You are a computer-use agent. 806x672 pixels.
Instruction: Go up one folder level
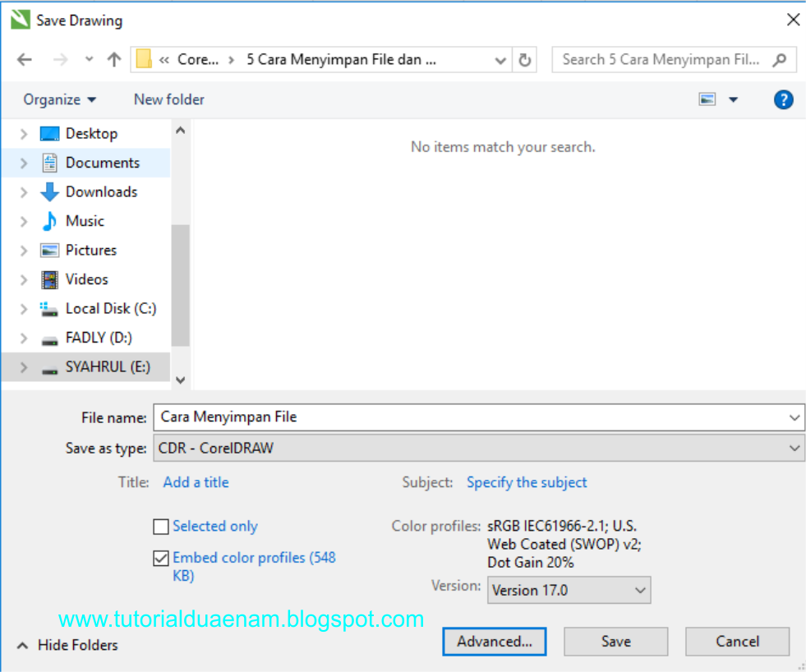[113, 60]
